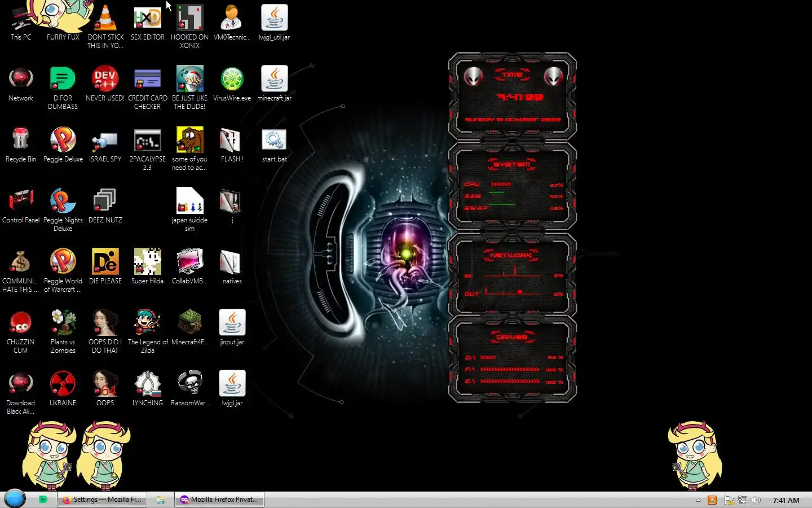This screenshot has height=508, width=812.
Task: Select the CollabVMB... desktop icon
Action: coord(189,266)
